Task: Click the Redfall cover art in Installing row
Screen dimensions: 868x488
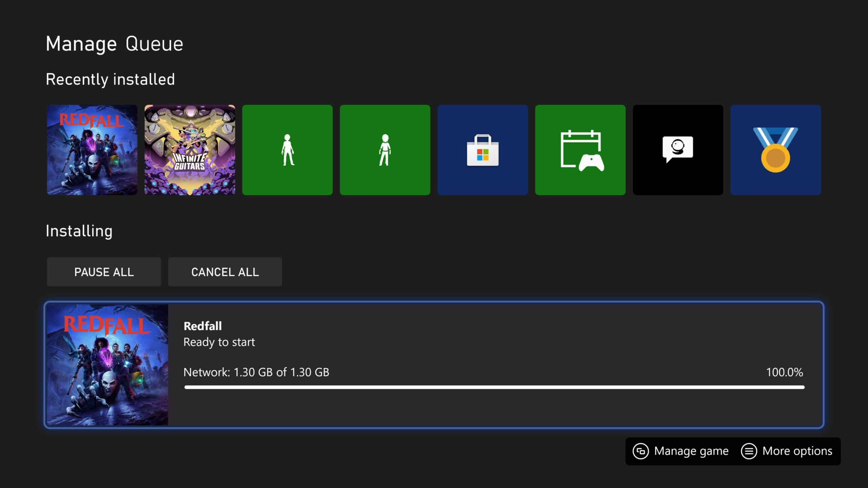Action: (107, 365)
